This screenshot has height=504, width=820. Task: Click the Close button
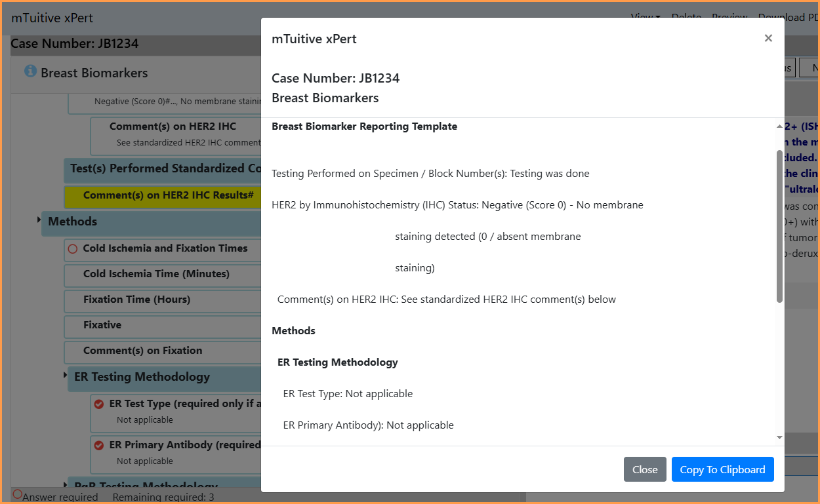[645, 469]
